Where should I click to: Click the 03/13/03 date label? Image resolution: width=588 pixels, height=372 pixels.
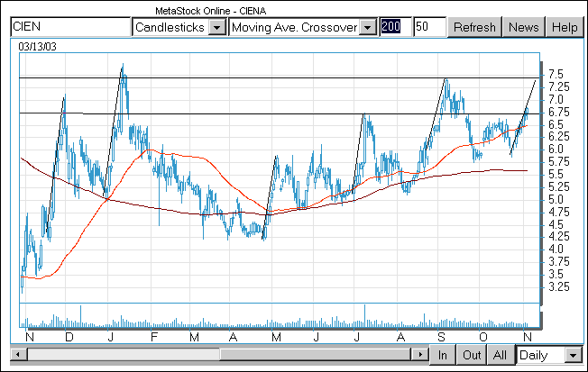(38, 47)
